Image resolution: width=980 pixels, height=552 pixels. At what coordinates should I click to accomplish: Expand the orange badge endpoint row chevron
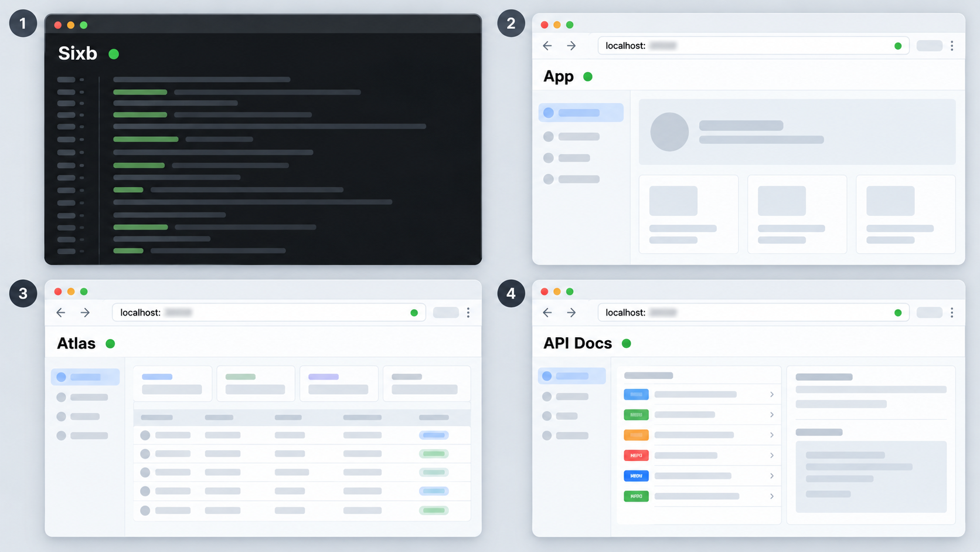pos(772,435)
